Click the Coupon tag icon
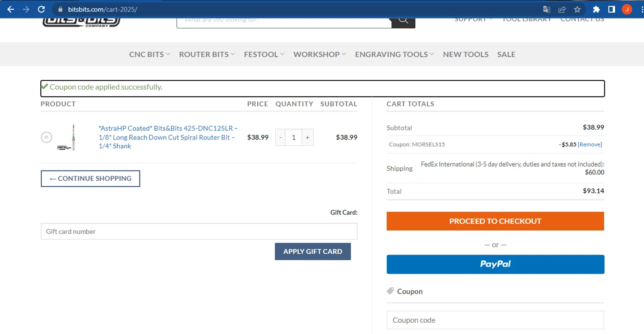 [390, 291]
